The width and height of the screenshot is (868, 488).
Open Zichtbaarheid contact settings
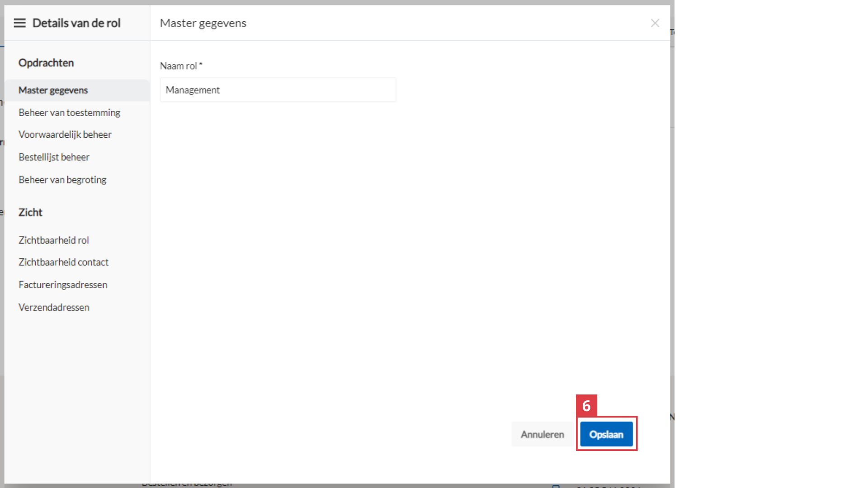(x=63, y=262)
